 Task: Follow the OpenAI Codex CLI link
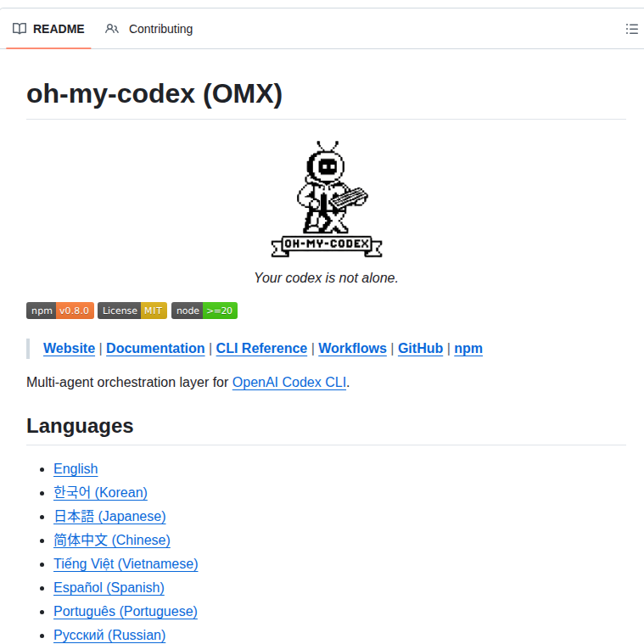point(288,383)
